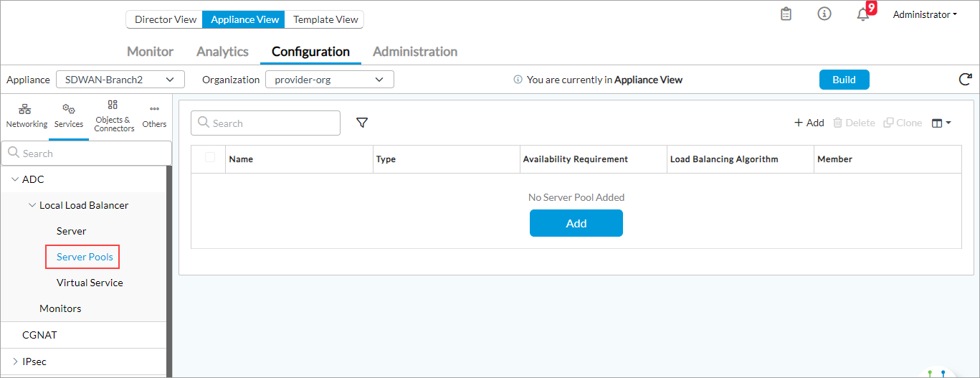Switch to the Monitor tab
The image size is (980, 378).
tap(150, 52)
